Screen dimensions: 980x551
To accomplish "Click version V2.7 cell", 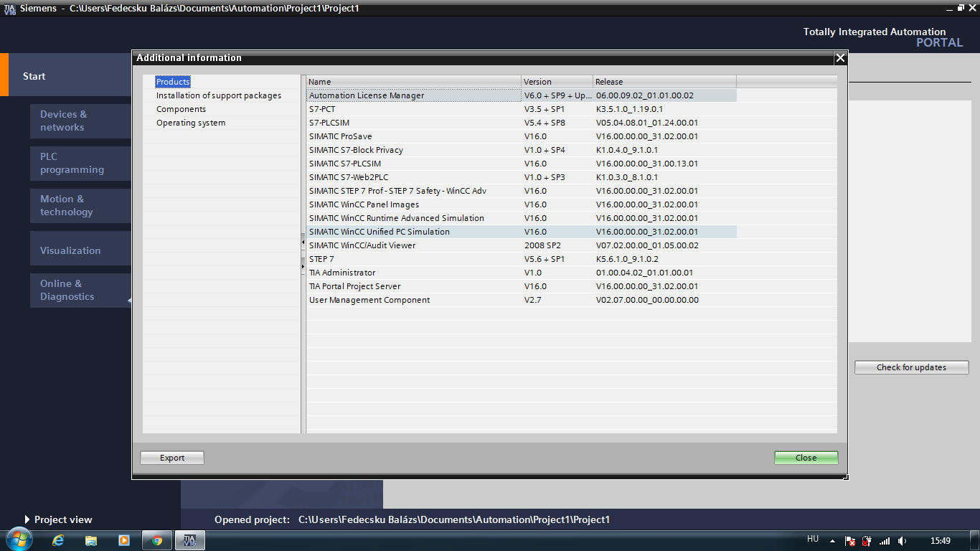I will click(x=557, y=300).
